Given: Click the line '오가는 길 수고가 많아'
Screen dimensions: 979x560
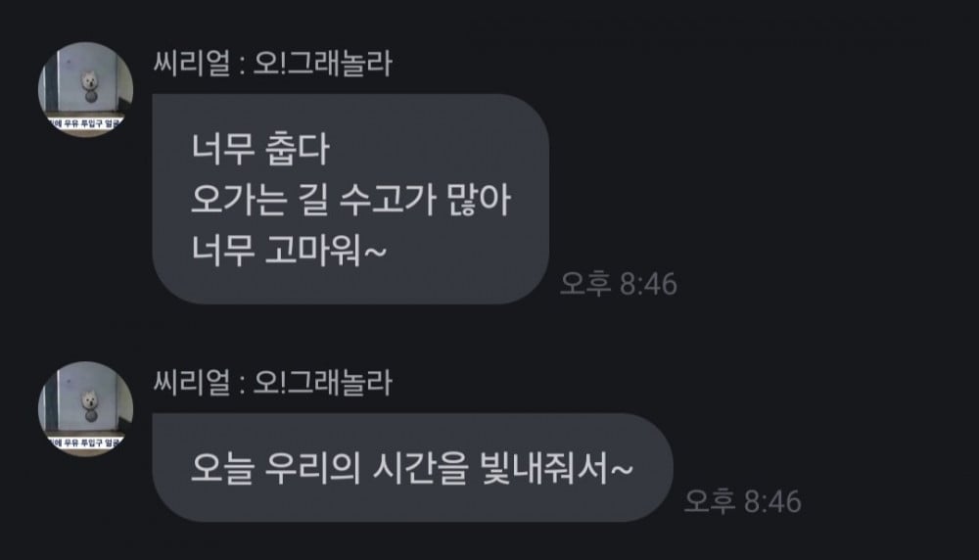Looking at the screenshot, I should coord(350,200).
